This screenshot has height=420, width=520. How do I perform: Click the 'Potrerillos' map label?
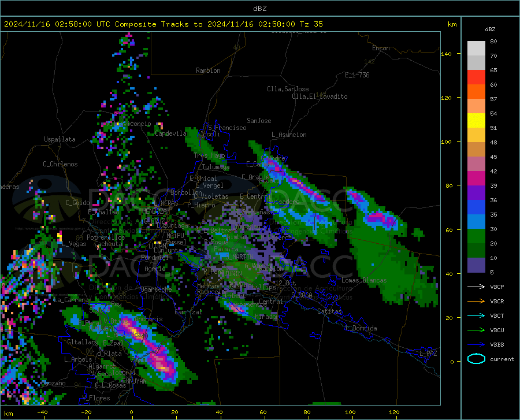coord(106,237)
